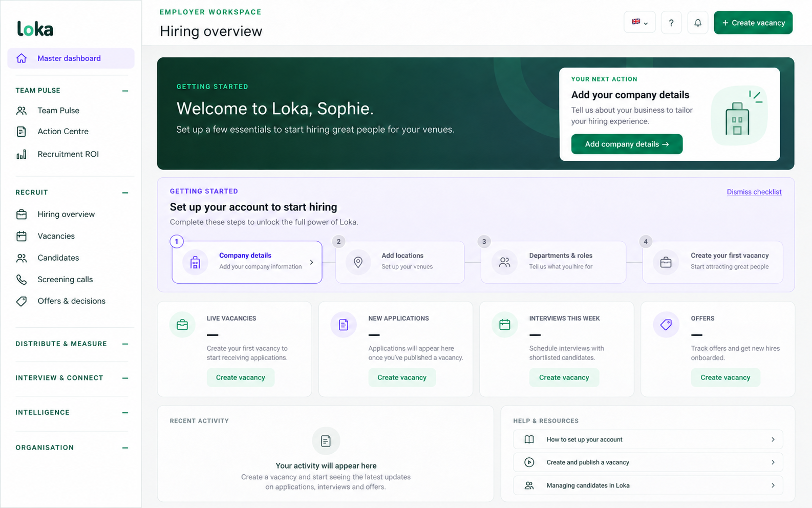Open Screening calls in the sidebar
812x508 pixels.
pyautogui.click(x=65, y=280)
